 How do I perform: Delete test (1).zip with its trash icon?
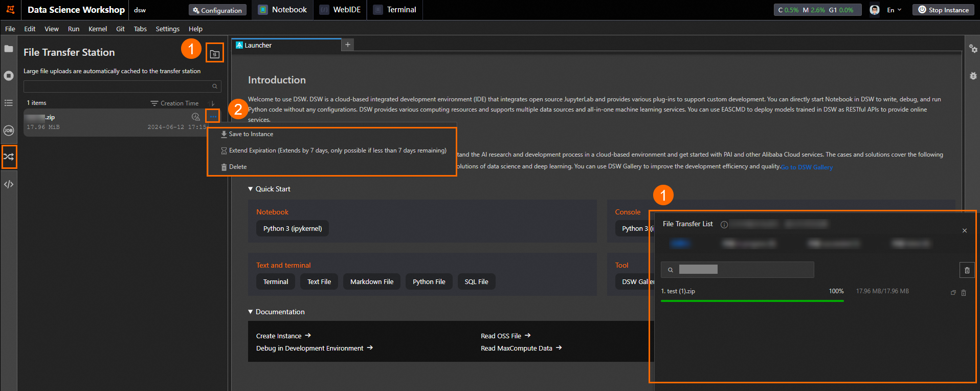(964, 293)
